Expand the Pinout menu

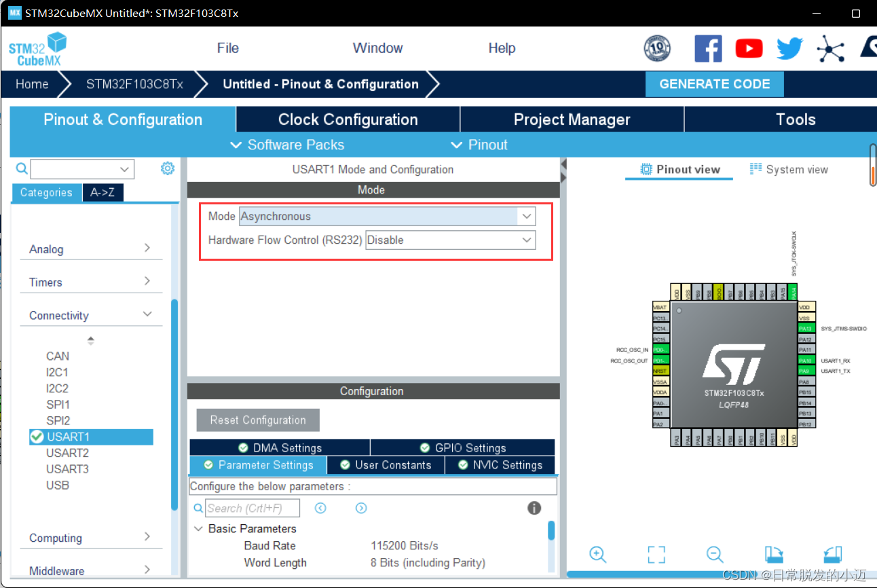479,145
